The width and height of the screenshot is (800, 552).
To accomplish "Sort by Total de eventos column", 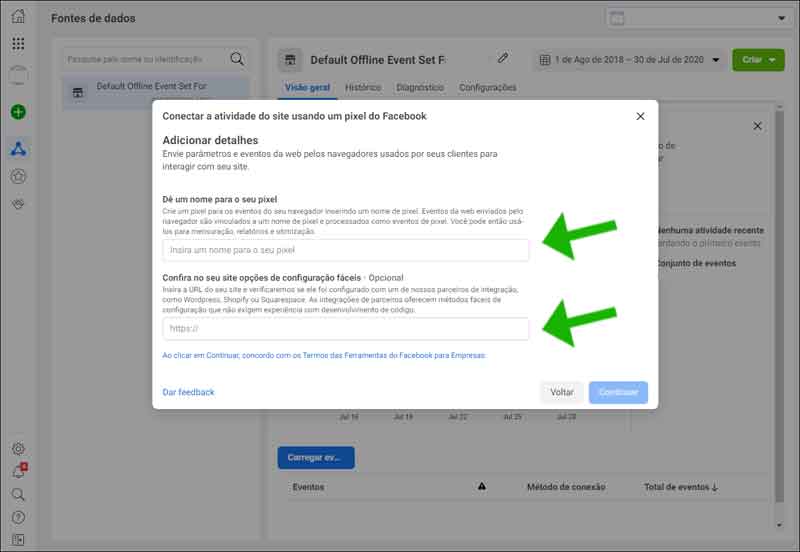I will (681, 487).
